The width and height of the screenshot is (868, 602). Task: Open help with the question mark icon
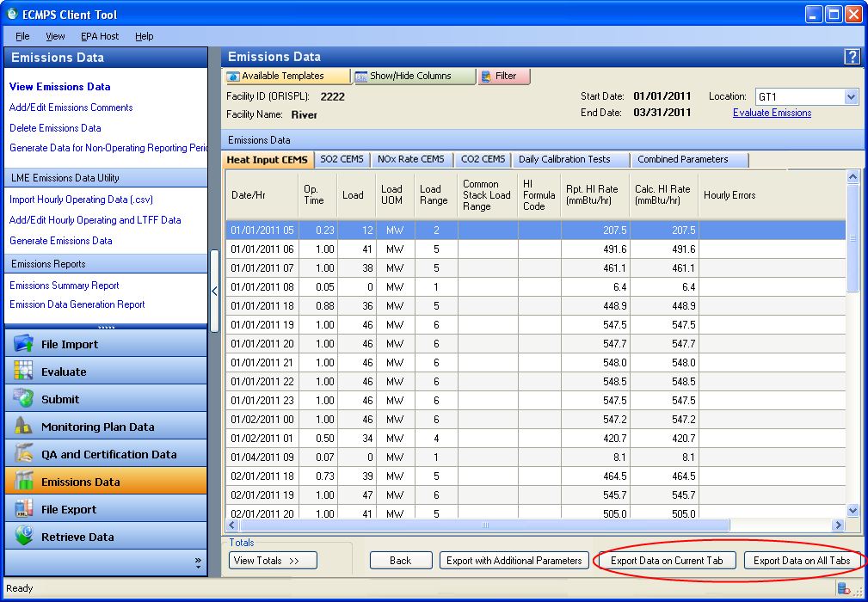point(852,57)
